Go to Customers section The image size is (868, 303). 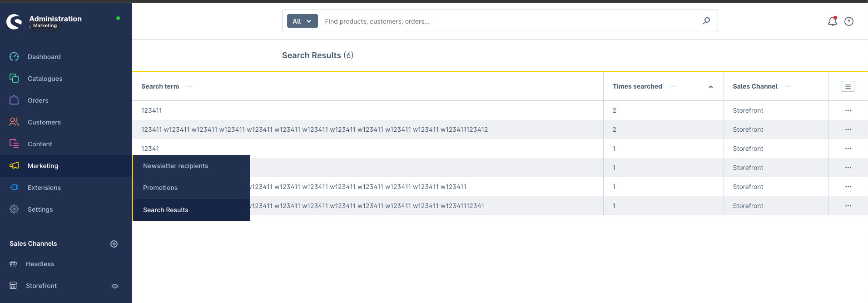tap(44, 122)
